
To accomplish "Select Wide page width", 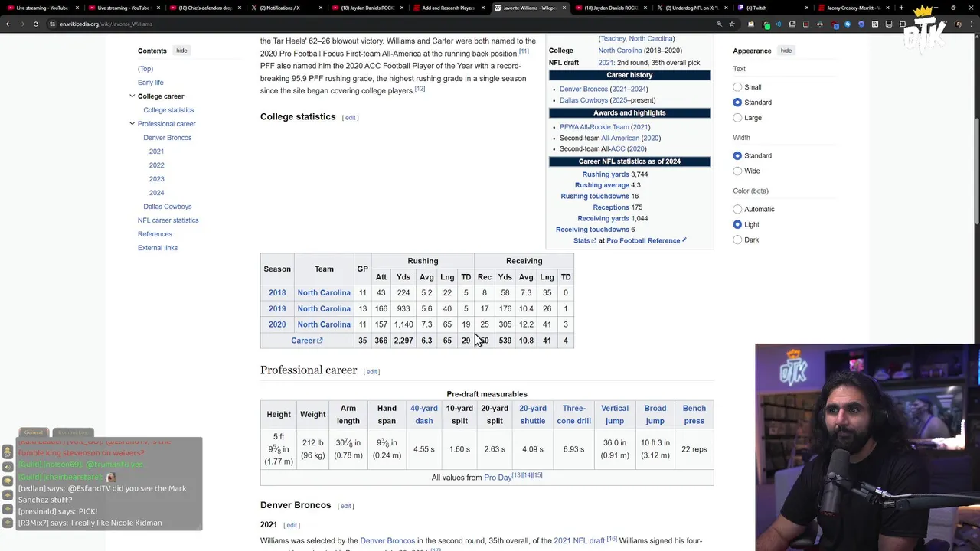I will 737,171.
